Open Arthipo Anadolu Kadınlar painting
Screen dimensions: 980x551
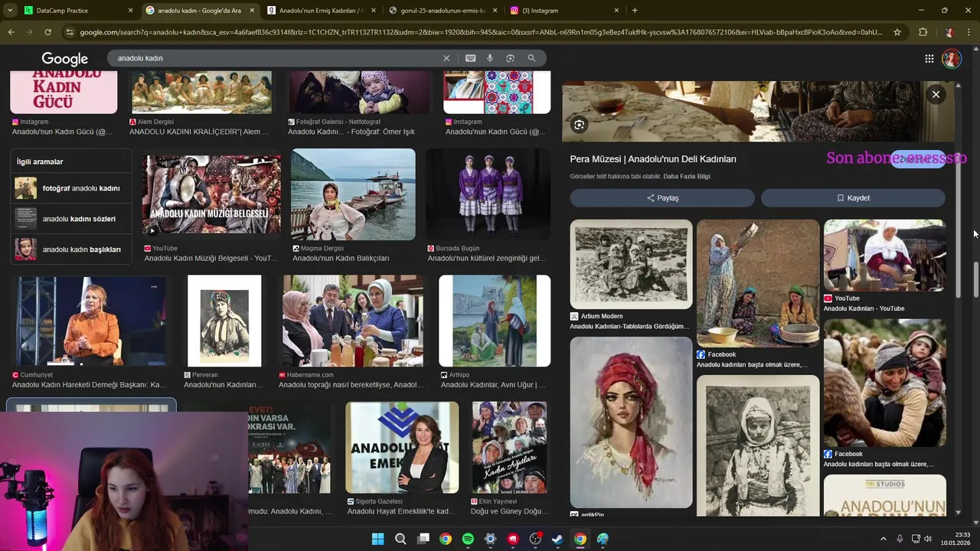pos(495,321)
